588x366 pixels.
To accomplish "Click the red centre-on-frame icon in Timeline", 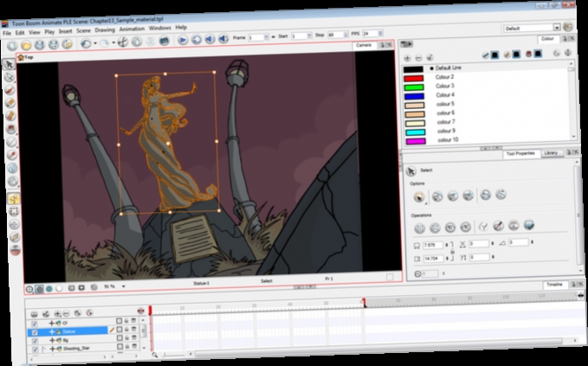I will pyautogui.click(x=140, y=311).
